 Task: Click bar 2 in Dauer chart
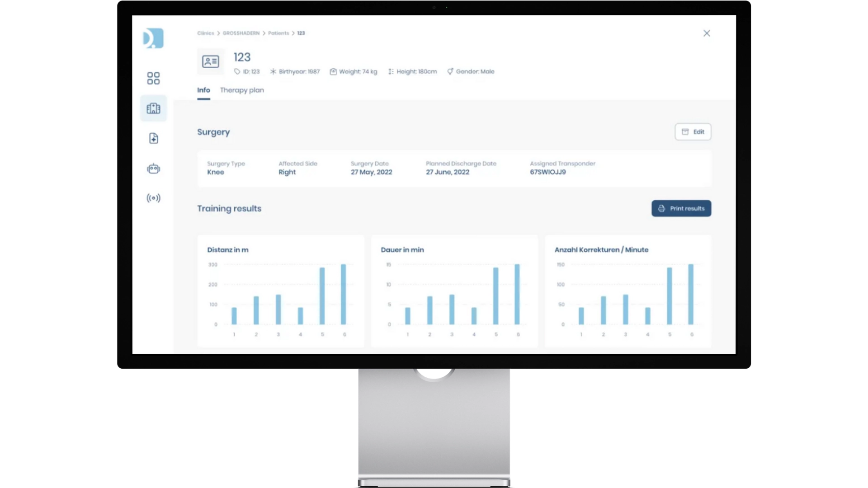pos(429,310)
